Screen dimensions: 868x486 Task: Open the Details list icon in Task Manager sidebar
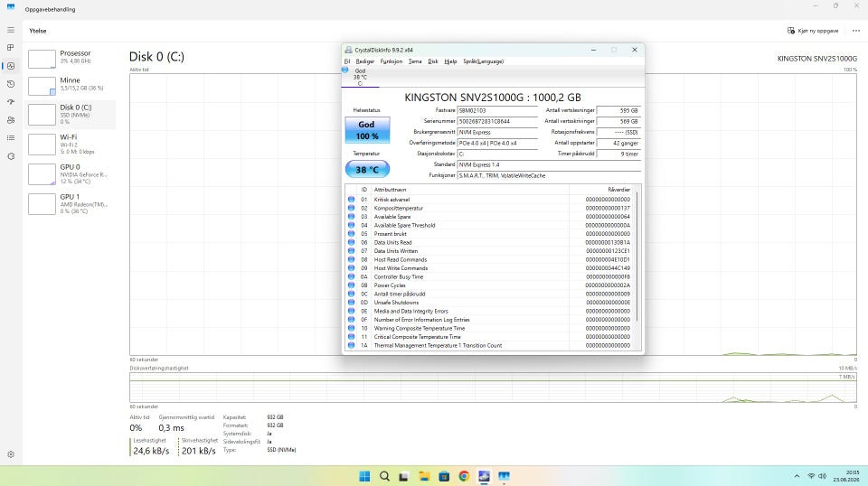coord(11,137)
